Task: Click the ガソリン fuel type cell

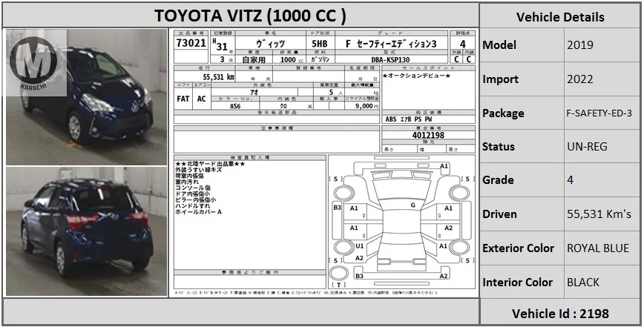Action: click(321, 60)
